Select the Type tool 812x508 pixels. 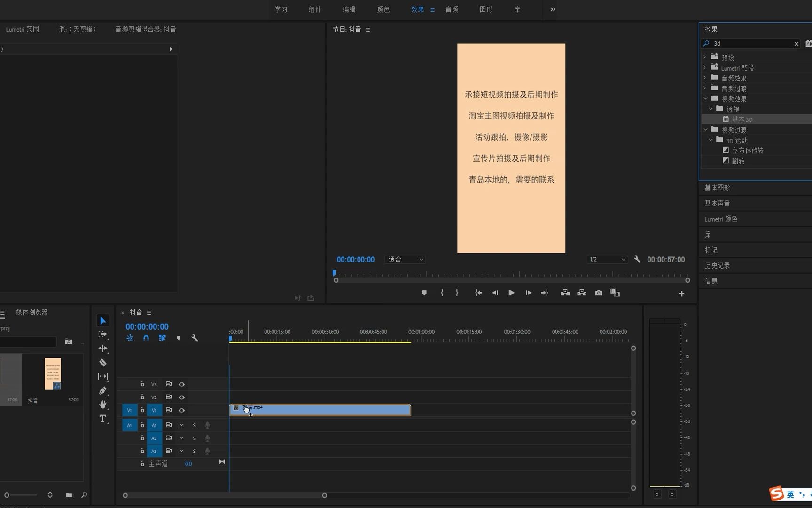[102, 419]
